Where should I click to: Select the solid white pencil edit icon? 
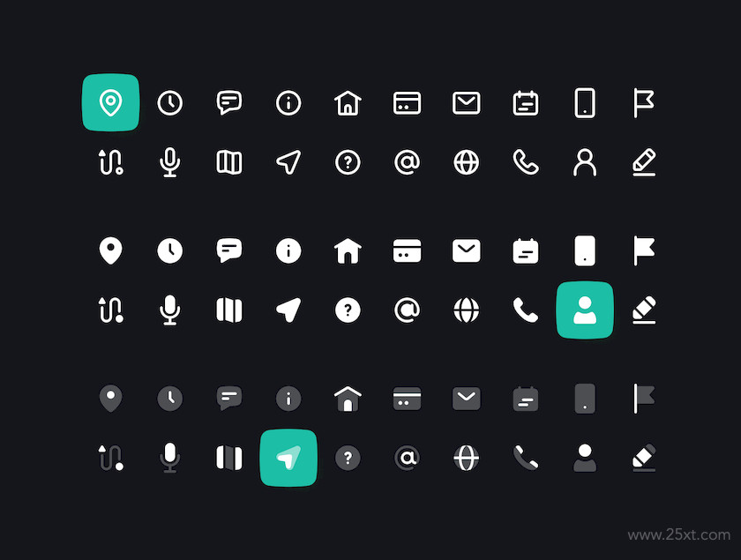point(644,310)
